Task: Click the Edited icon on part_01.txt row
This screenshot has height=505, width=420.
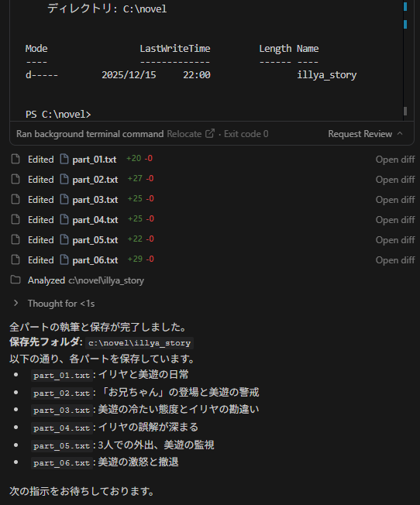Action: [15, 159]
